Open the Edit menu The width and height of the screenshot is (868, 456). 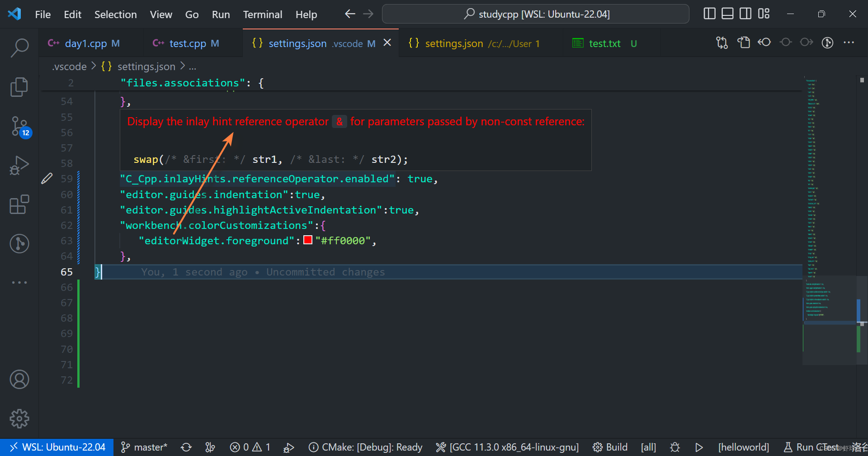[72, 14]
